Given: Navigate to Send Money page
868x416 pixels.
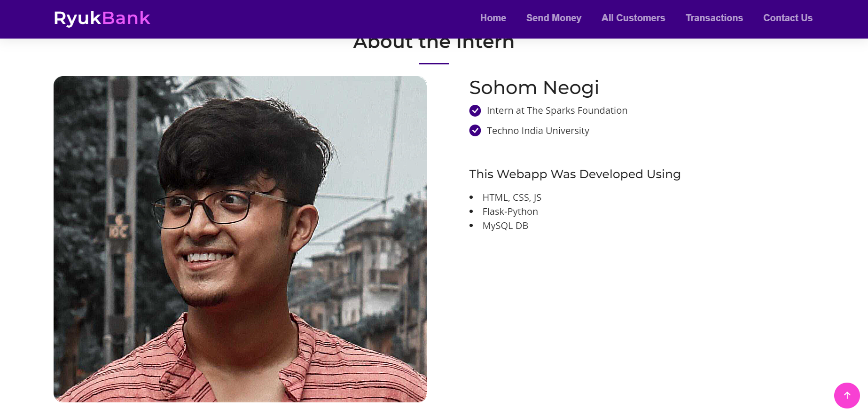Looking at the screenshot, I should pos(554,18).
